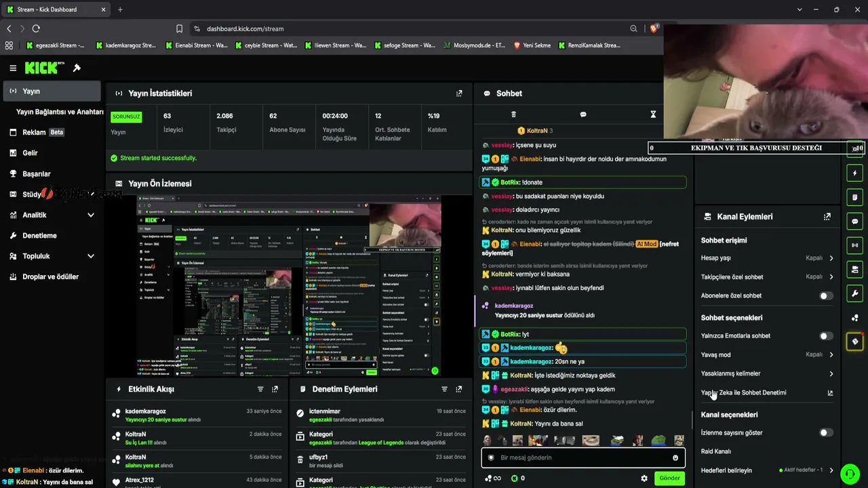Open external link icon for Yapay Zeka Sohbet Denetimi
The height and width of the screenshot is (488, 868).
830,393
